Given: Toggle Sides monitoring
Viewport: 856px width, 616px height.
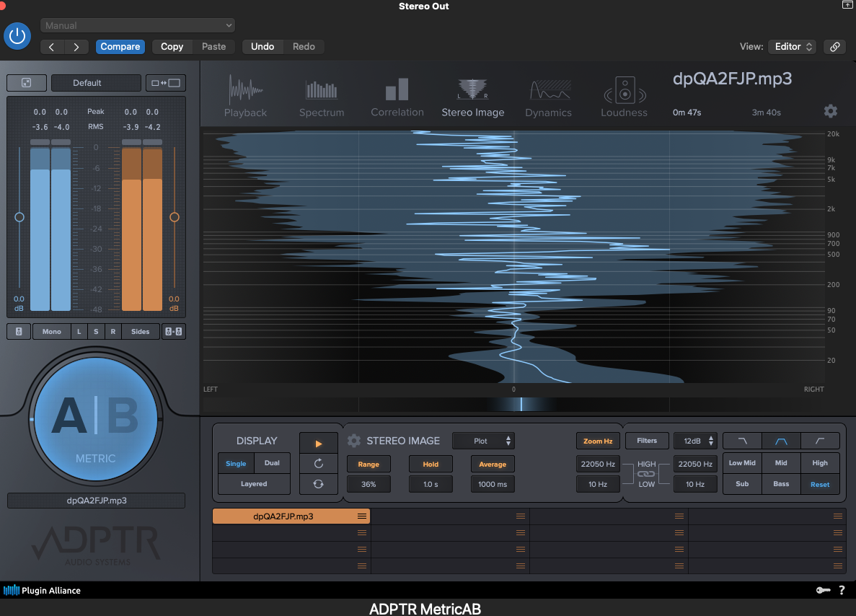Looking at the screenshot, I should coord(141,332).
